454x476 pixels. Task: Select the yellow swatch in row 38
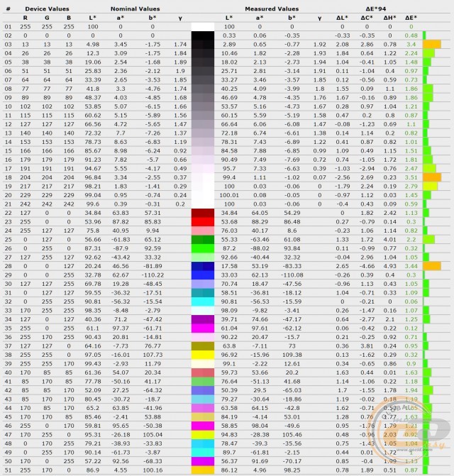point(203,355)
